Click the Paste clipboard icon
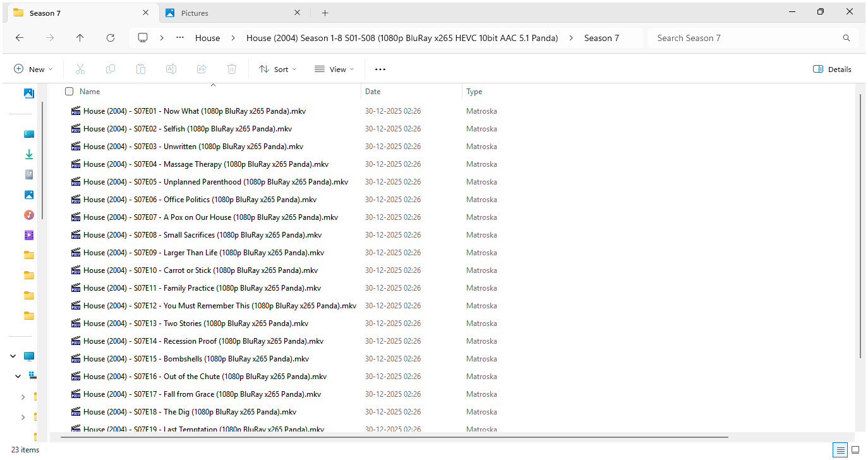868x460 pixels. 141,70
